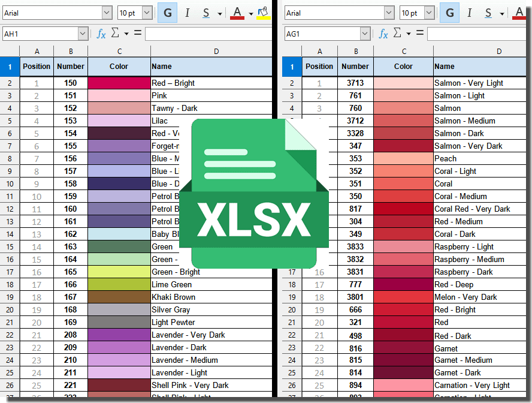The width and height of the screenshot is (532, 403).
Task: Select column D header in left spreadsheet
Action: (x=216, y=52)
